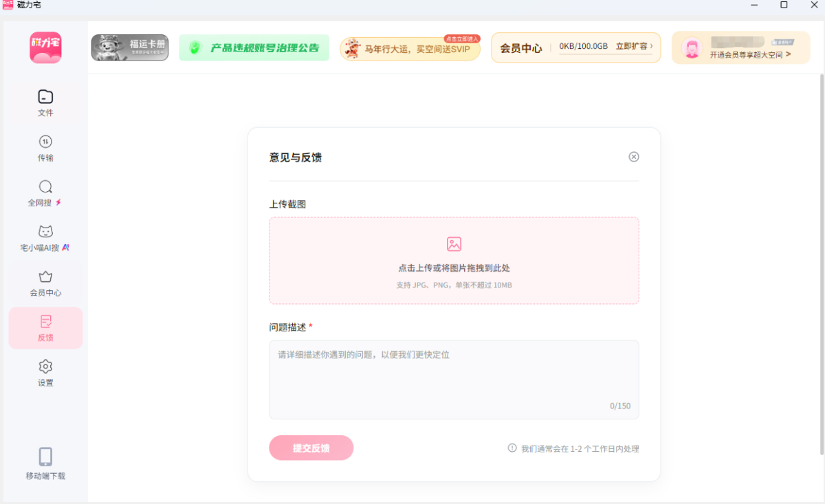Click the 上传截图 label
The width and height of the screenshot is (825, 504).
click(x=287, y=204)
